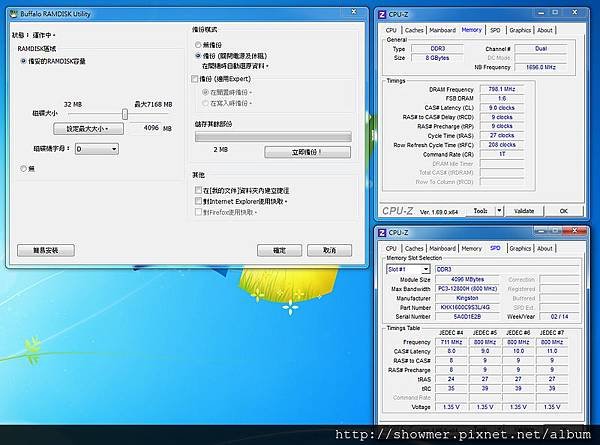The height and width of the screenshot is (445, 600).
Task: Click the DRAM Frequency 798.1 MHz value
Action: coord(502,89)
